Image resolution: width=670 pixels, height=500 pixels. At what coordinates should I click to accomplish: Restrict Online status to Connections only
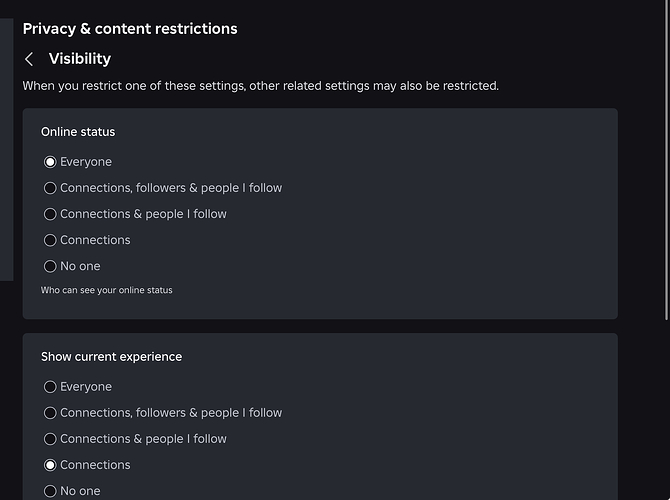50,240
